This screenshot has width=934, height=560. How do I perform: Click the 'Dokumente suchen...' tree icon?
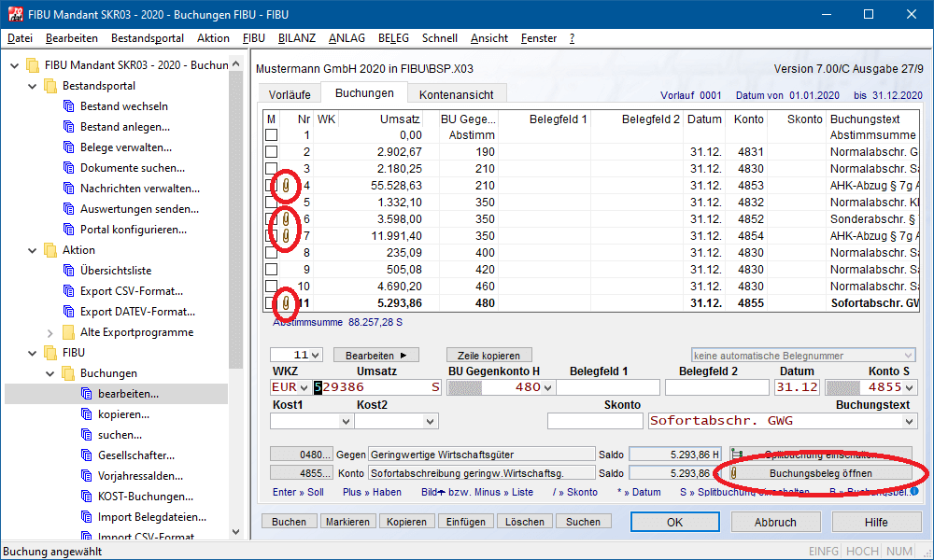pos(68,168)
